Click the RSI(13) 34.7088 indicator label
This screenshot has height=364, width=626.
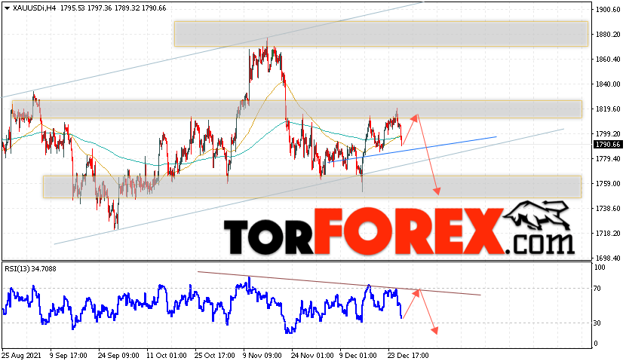pyautogui.click(x=30, y=269)
